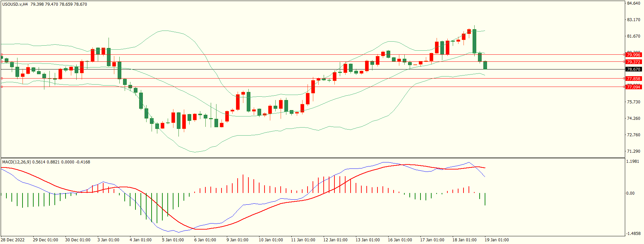Click the 30 Dec 01:00 date label

tap(78, 240)
